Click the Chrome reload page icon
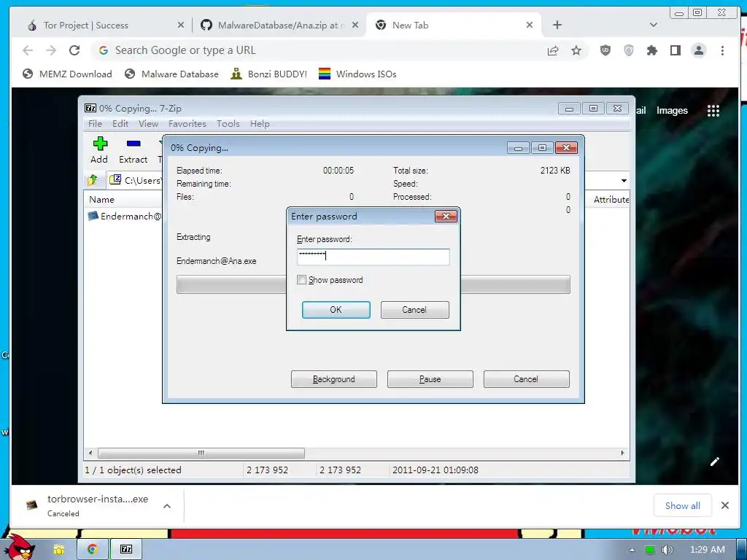This screenshot has height=560, width=747. tap(74, 50)
